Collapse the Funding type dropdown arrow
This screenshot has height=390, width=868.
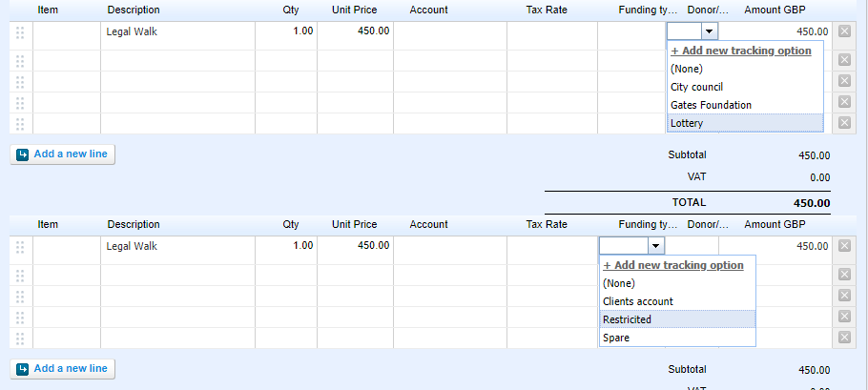point(653,246)
